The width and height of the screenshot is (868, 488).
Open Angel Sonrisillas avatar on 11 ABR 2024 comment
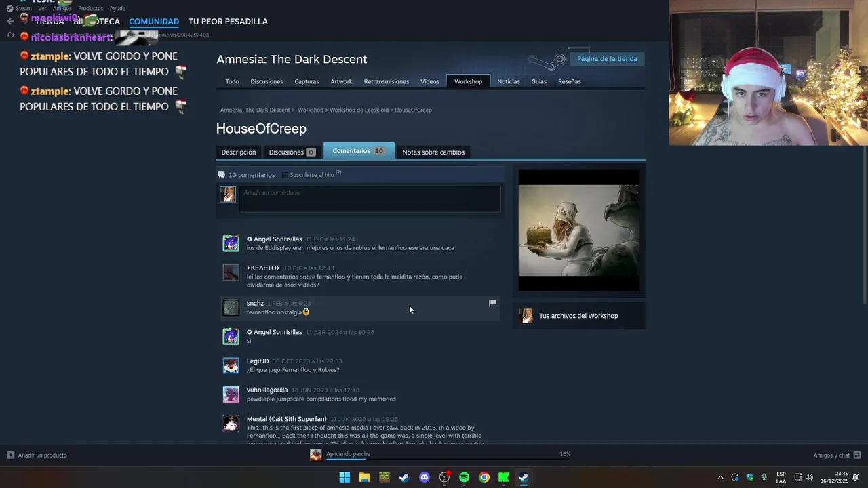point(231,337)
